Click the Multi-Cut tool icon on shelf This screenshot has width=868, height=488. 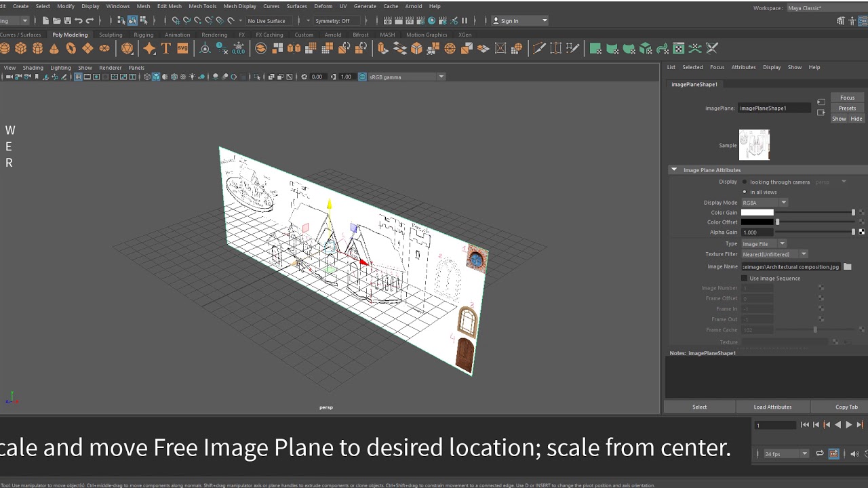tap(539, 48)
